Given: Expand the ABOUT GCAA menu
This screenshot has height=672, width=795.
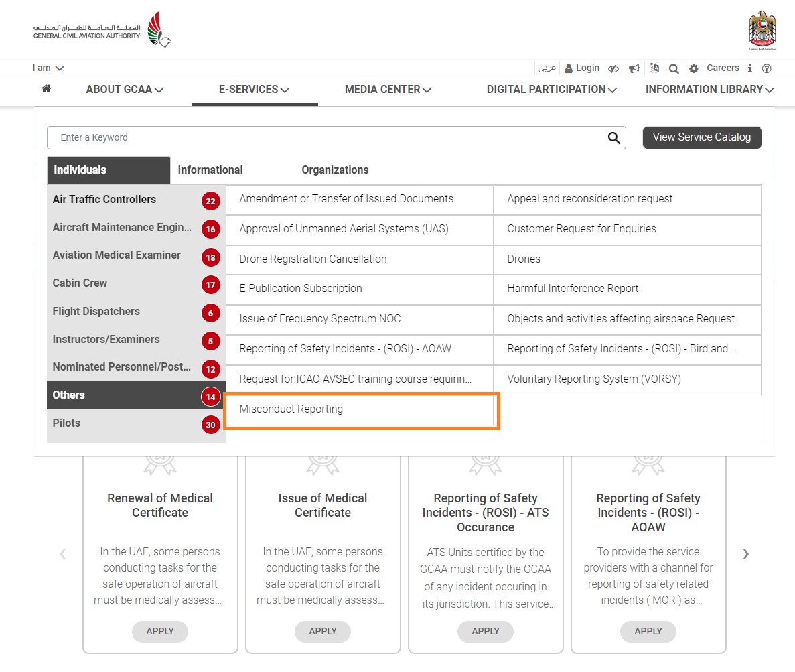Looking at the screenshot, I should click(125, 90).
